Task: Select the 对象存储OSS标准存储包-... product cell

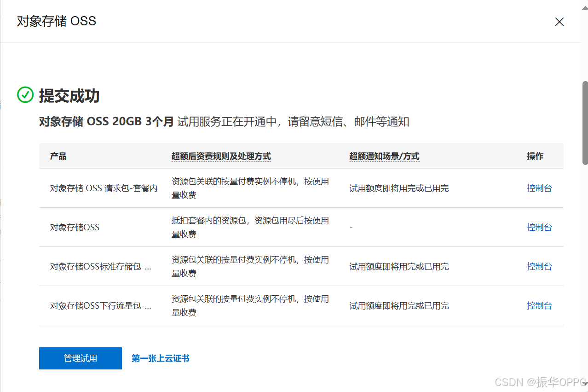Action: 101,266
